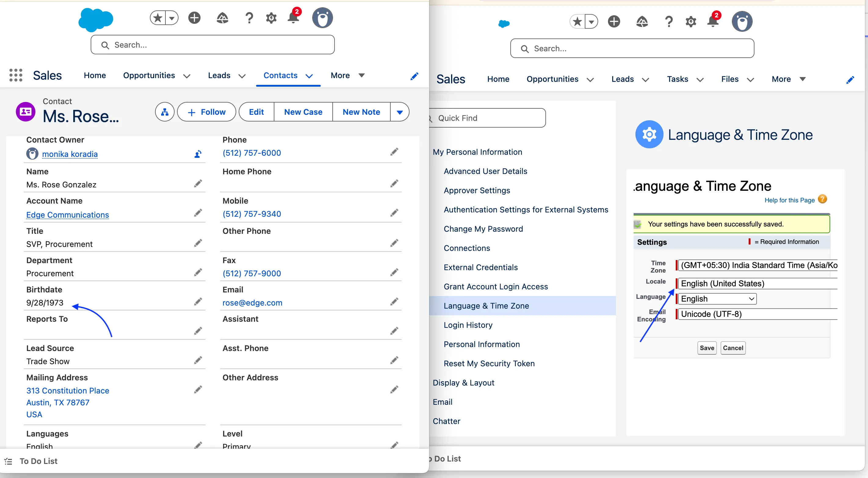The image size is (868, 478).
Task: Open notifications bell in left window
Action: click(x=293, y=18)
